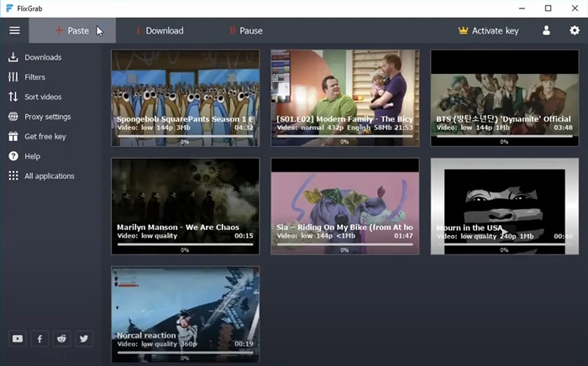This screenshot has width=588, height=366.
Task: Click the Sia video progress bar
Action: click(345, 244)
